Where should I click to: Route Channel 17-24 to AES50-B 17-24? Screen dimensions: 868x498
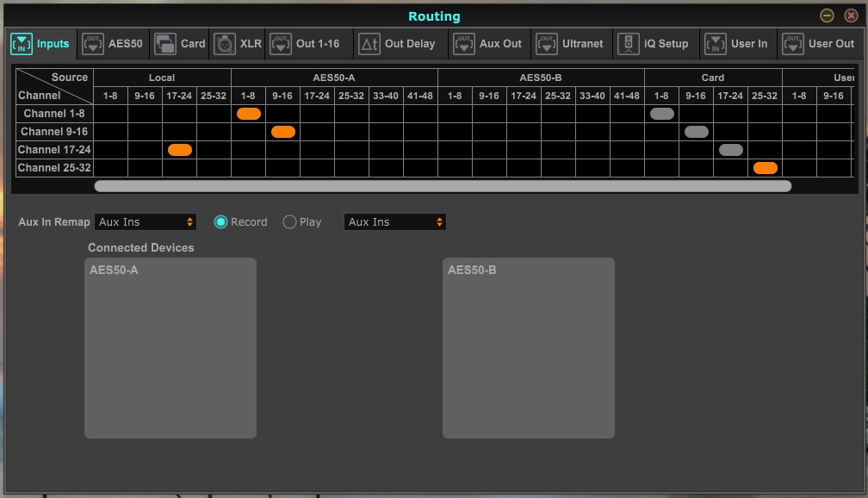point(524,150)
